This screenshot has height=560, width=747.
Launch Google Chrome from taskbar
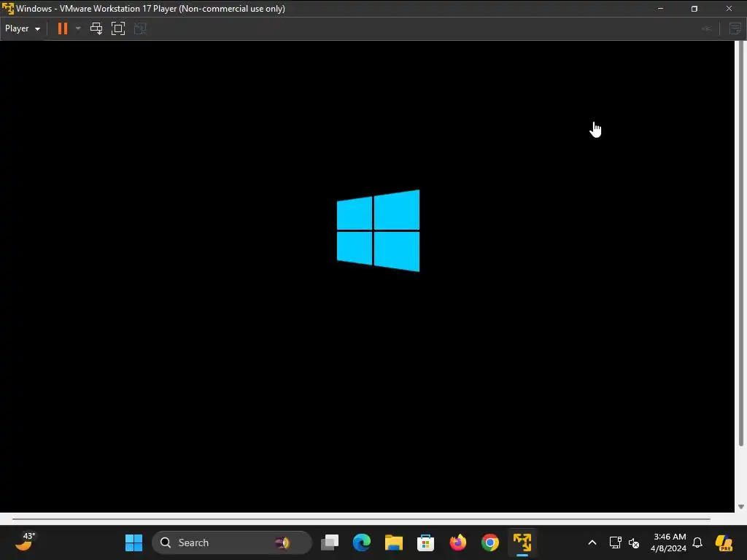489,542
